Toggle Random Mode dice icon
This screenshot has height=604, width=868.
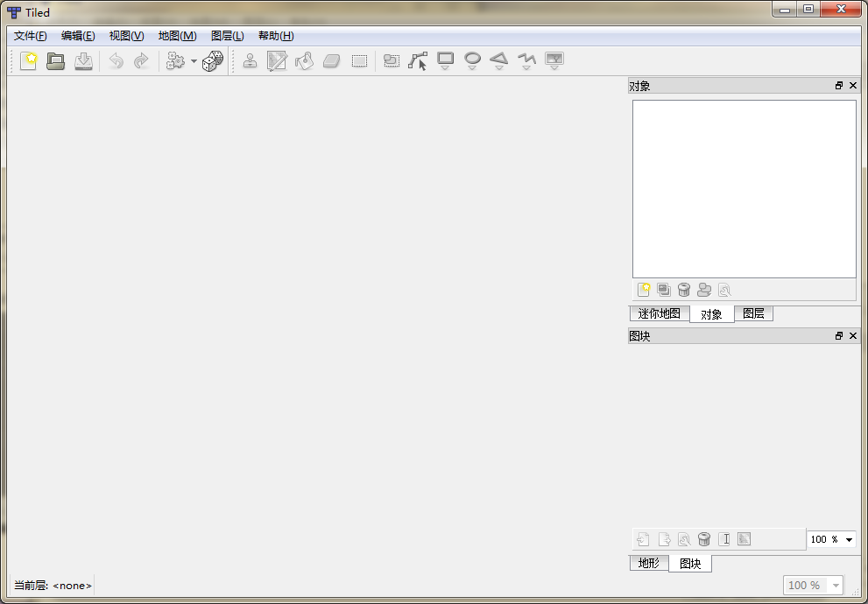pyautogui.click(x=213, y=61)
